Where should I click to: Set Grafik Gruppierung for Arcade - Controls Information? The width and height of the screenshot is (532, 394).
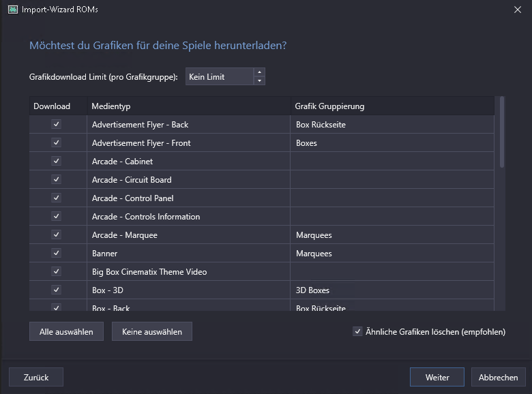(x=392, y=217)
